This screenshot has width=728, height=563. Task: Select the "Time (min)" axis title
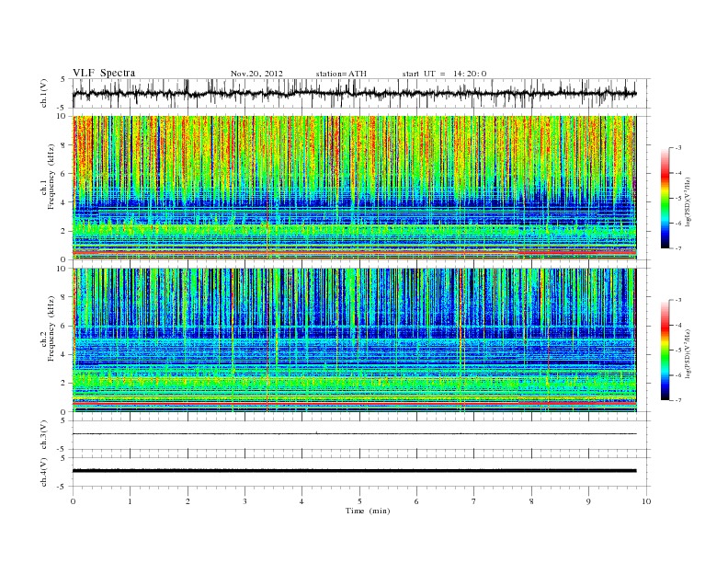point(368,511)
